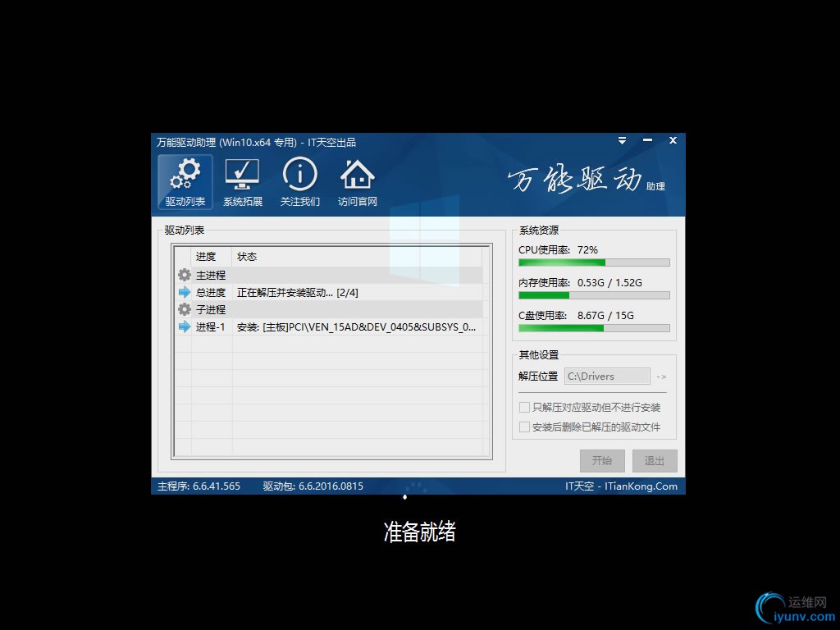
Task: Open the 关注我们 info tab
Action: click(300, 181)
